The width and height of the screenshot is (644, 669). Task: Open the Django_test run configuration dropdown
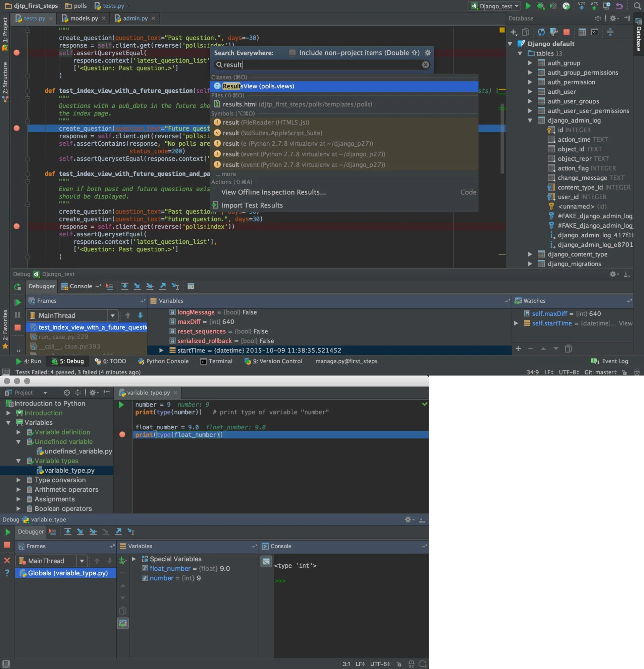point(518,6)
